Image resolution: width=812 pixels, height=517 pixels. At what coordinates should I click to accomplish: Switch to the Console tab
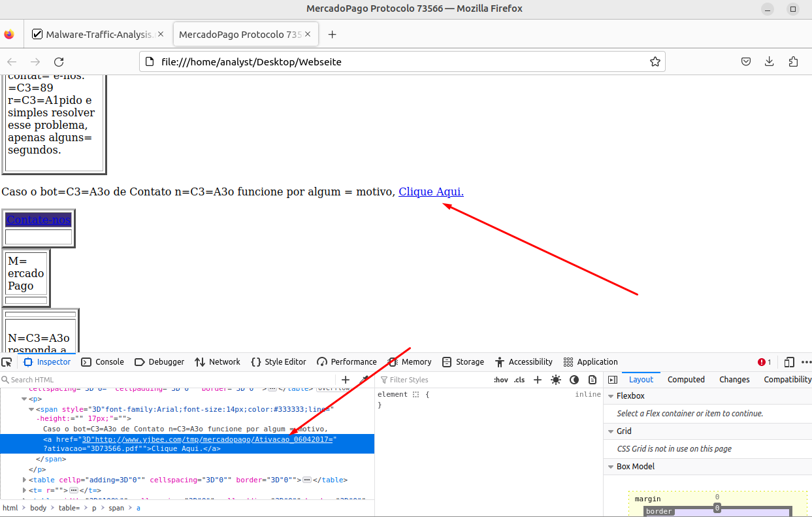103,362
